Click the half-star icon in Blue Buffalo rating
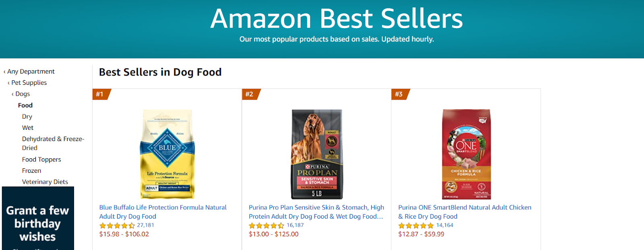Screen dimensions: 644x250 [x=131, y=225]
